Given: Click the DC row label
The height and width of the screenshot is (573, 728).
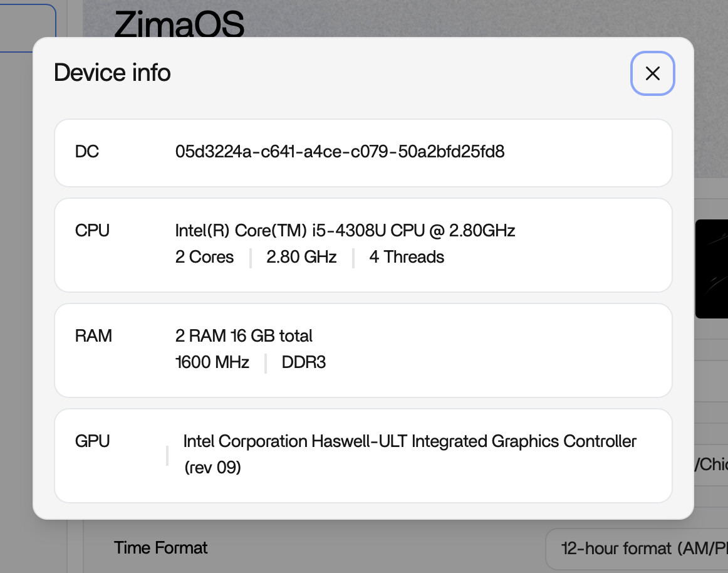Looking at the screenshot, I should coord(87,152).
